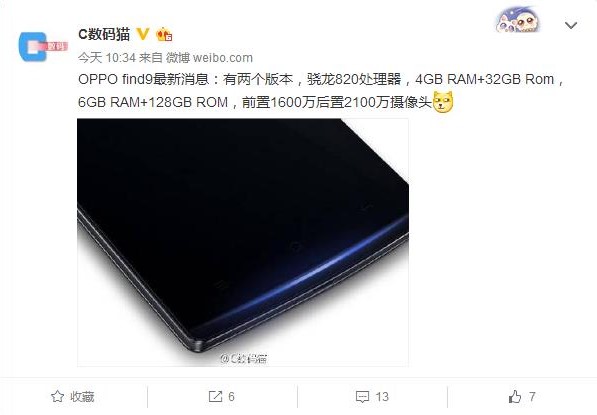Image resolution: width=597 pixels, height=415 pixels.
Task: Click the like count 7
Action: (532, 397)
